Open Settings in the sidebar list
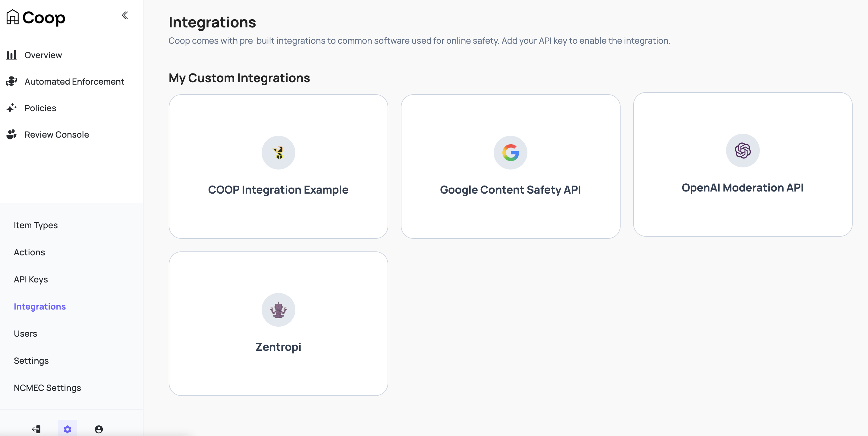This screenshot has height=436, width=868. 31,361
